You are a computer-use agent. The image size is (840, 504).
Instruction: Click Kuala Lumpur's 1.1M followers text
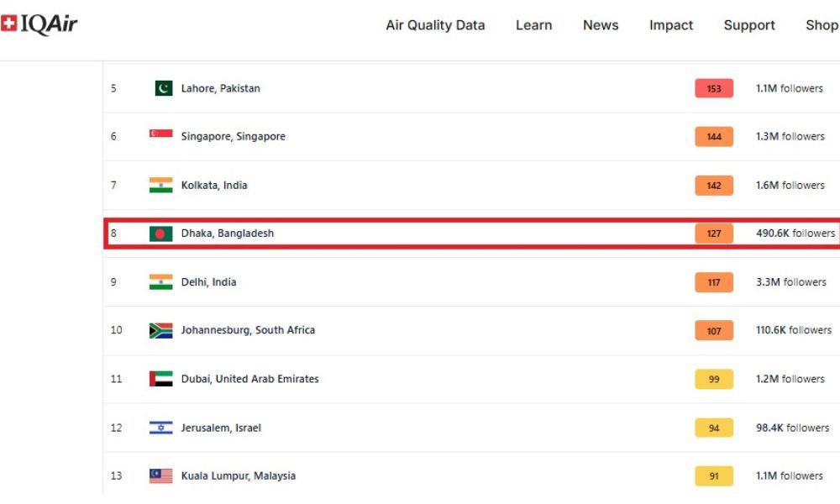tap(789, 475)
